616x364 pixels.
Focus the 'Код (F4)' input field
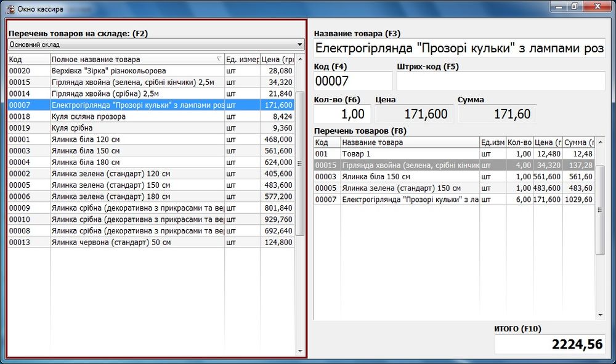353,81
